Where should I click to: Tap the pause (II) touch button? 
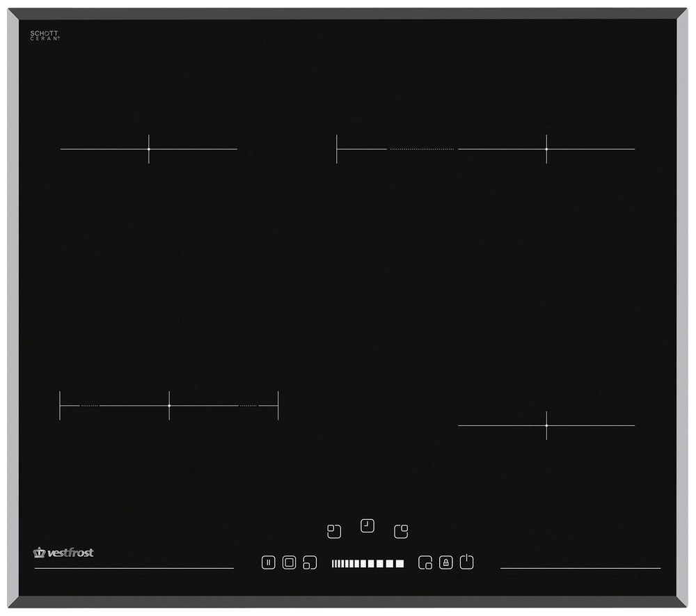pyautogui.click(x=268, y=562)
